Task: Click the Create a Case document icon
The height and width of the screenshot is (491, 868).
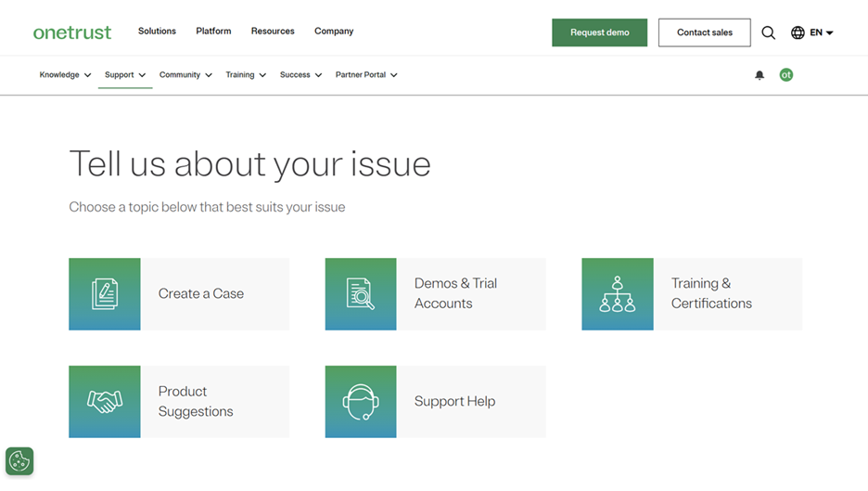Action: pos(105,294)
